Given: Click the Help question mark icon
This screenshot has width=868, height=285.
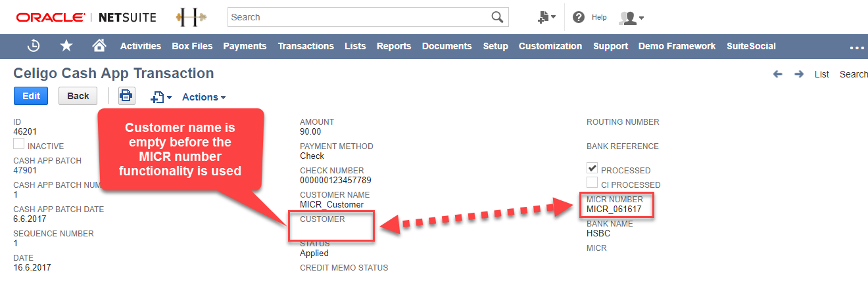Looking at the screenshot, I should coord(579,18).
